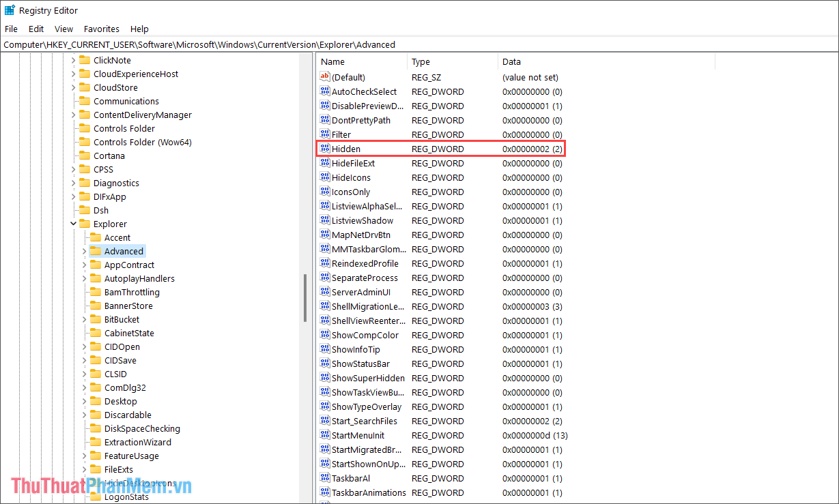This screenshot has width=839, height=504.
Task: Click the ListviewShadow DWORD icon
Action: tap(326, 220)
